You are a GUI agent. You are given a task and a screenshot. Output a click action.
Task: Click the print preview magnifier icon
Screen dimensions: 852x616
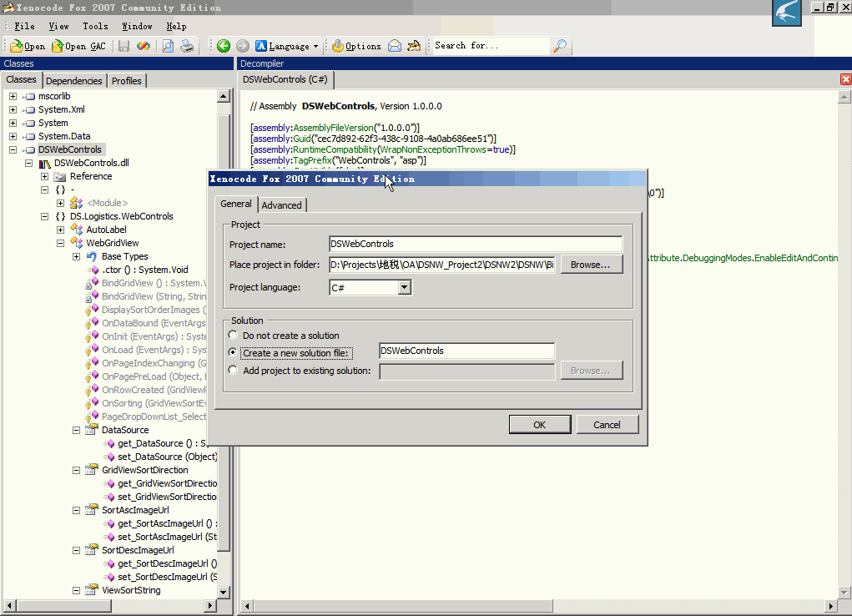click(168, 46)
